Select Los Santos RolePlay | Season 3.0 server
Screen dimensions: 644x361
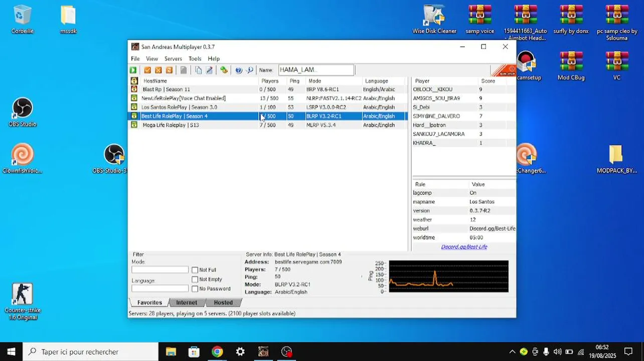[x=268, y=107]
